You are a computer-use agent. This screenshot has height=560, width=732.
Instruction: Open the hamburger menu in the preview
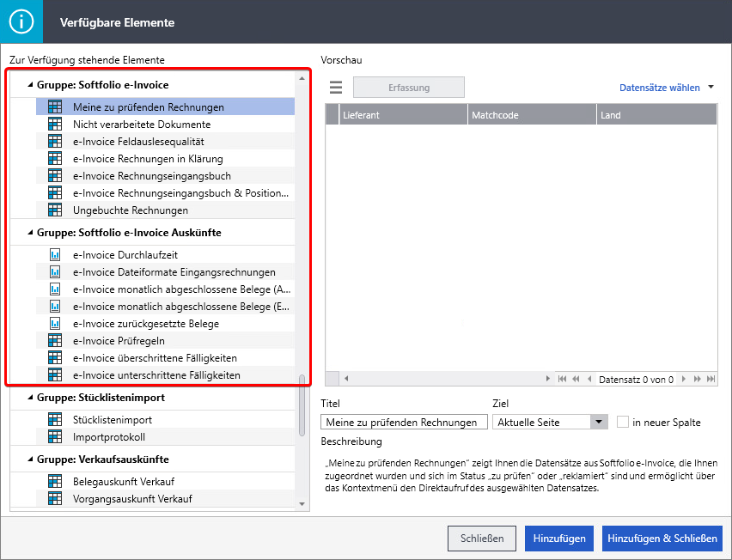tap(336, 88)
